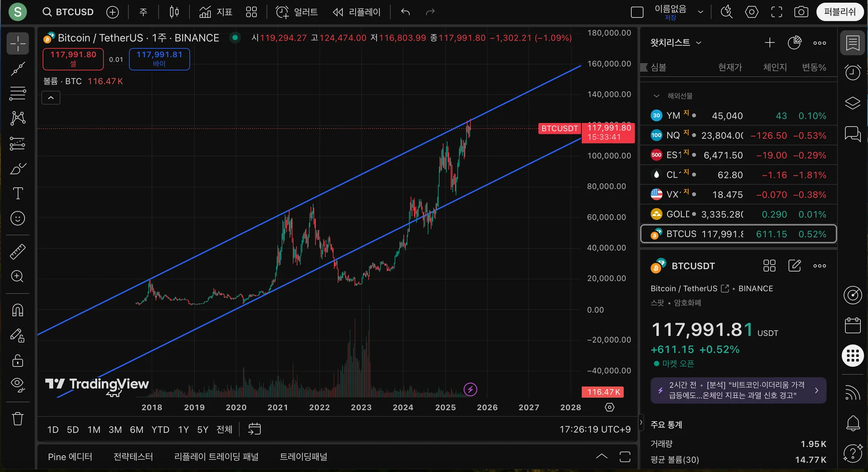Open the indicators menu
The width and height of the screenshot is (868, 472).
point(216,12)
